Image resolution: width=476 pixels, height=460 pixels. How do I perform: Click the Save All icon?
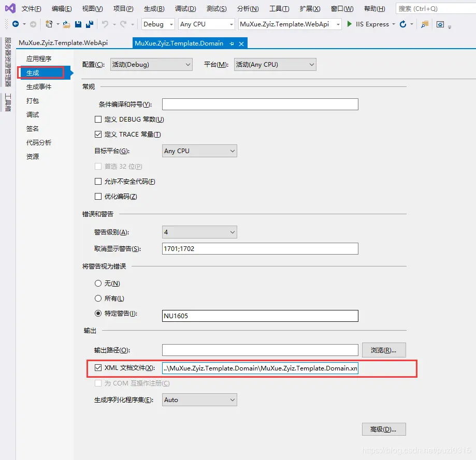(x=90, y=24)
